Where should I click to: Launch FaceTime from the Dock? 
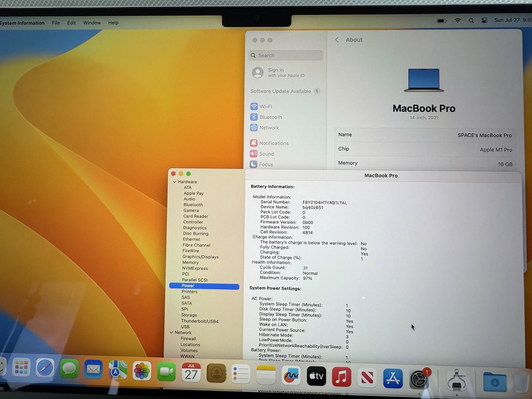[166, 371]
